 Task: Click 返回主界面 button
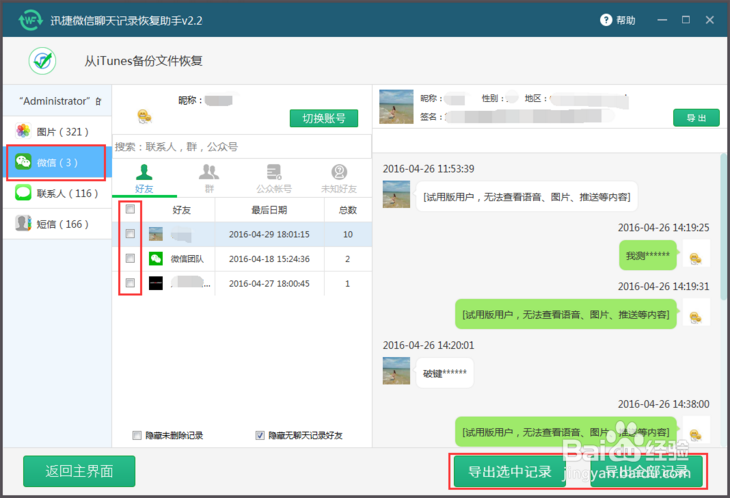click(79, 471)
